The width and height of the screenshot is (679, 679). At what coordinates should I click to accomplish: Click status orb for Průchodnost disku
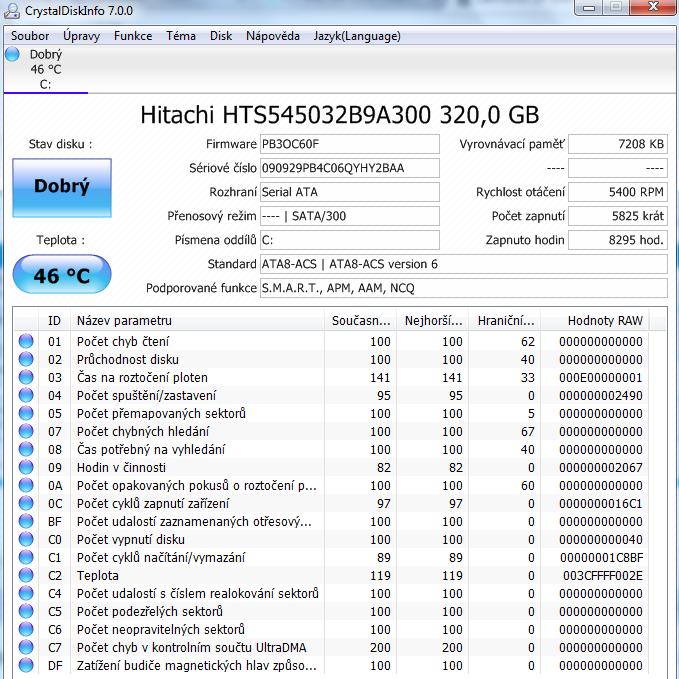pos(26,359)
